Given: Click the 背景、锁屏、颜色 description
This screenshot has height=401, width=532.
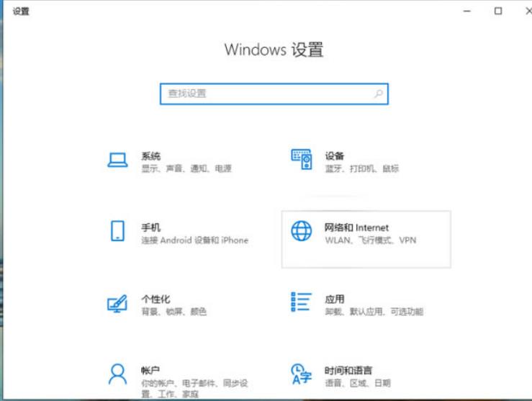Looking at the screenshot, I should [174, 312].
